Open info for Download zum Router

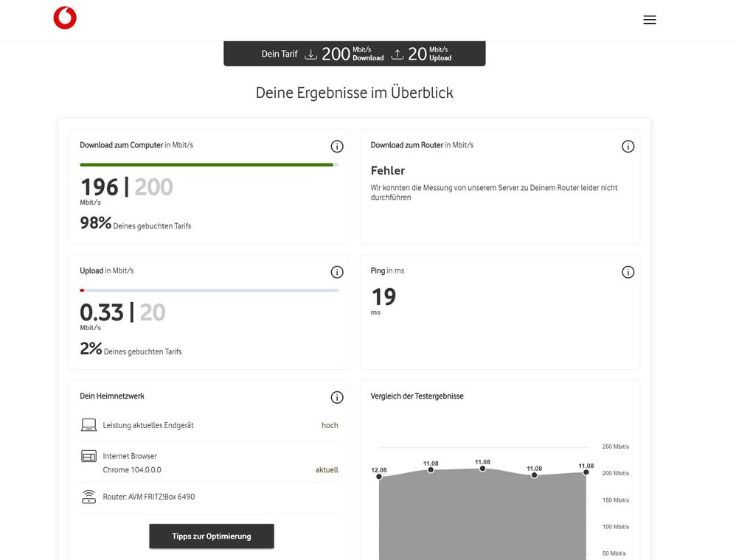click(628, 146)
